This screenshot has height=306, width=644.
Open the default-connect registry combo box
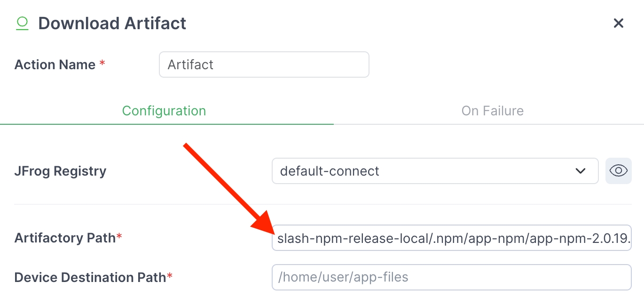pos(423,171)
